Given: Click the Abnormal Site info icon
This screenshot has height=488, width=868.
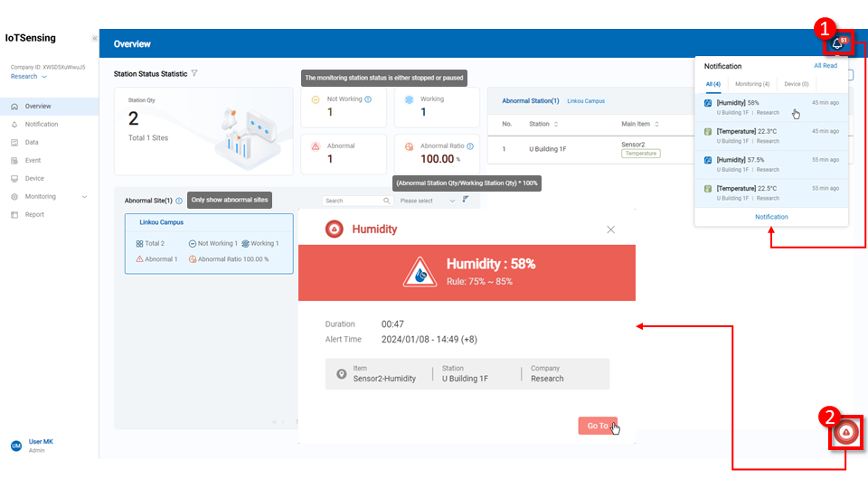Looking at the screenshot, I should tap(179, 201).
